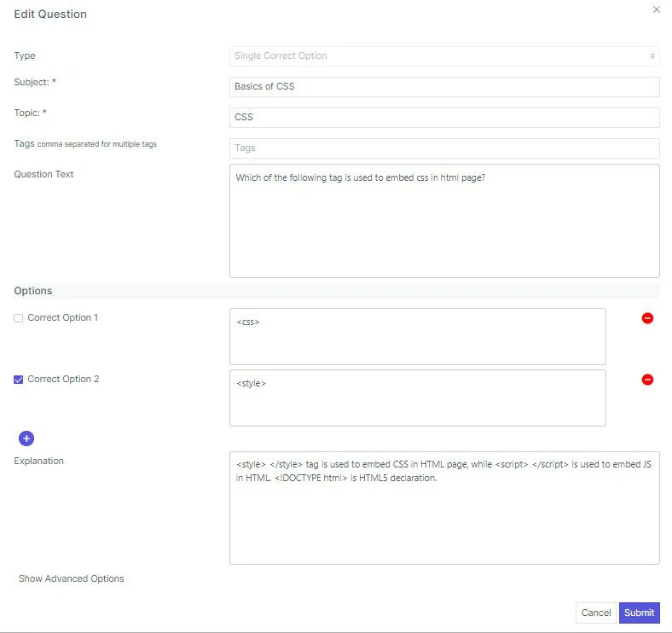Cancel editing the question
Screen dimensions: 672x633
pyautogui.click(x=596, y=613)
